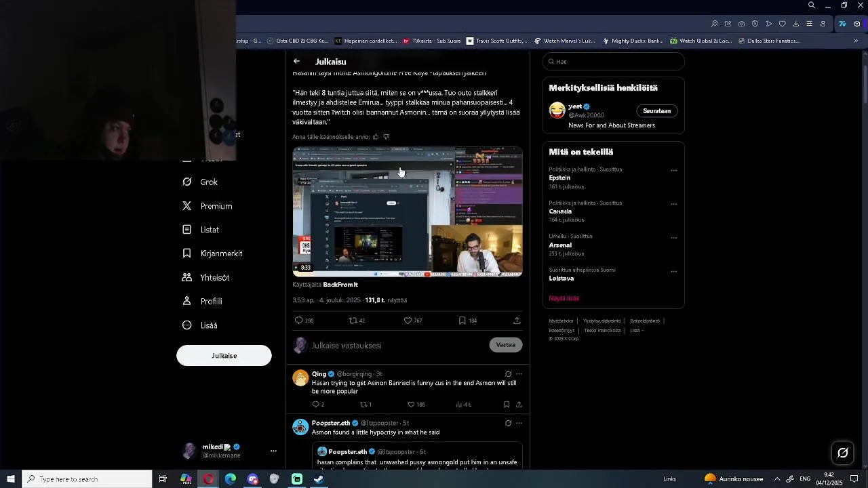Click the Näytä lisää link

564,298
